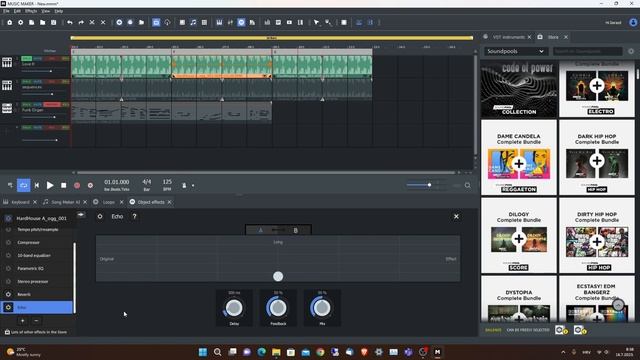Open the 'Lots of other effects in the Store' link

click(x=36, y=332)
